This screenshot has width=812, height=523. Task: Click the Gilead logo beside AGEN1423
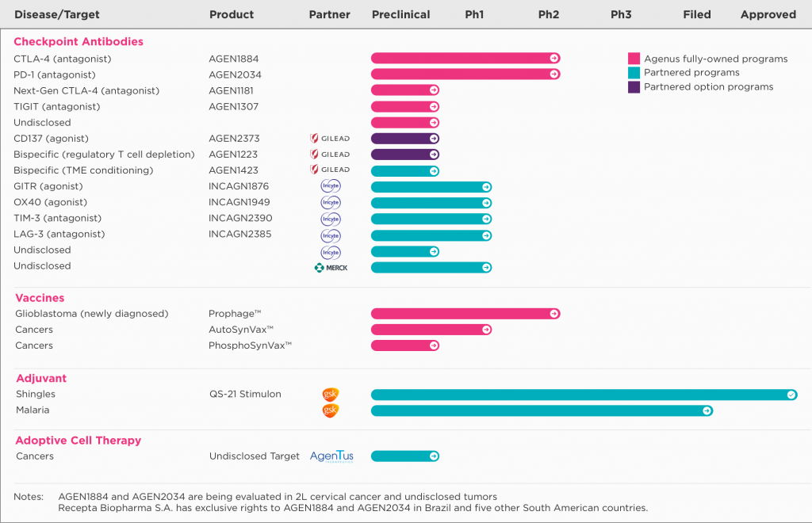point(330,170)
